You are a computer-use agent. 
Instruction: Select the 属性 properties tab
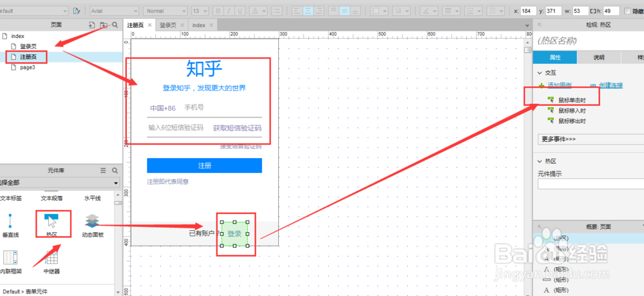click(555, 57)
